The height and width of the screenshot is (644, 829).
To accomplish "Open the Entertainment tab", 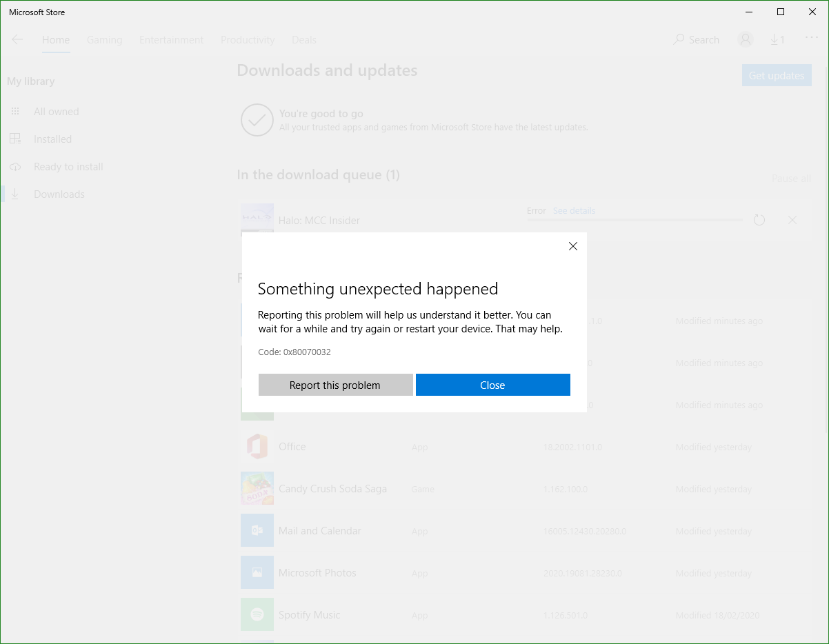I will [171, 39].
